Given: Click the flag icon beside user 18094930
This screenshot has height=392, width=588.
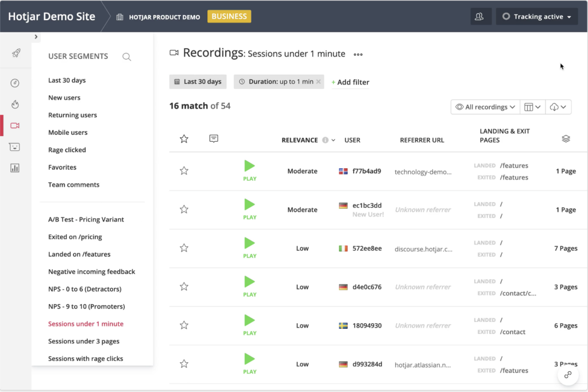Looking at the screenshot, I should tap(343, 325).
